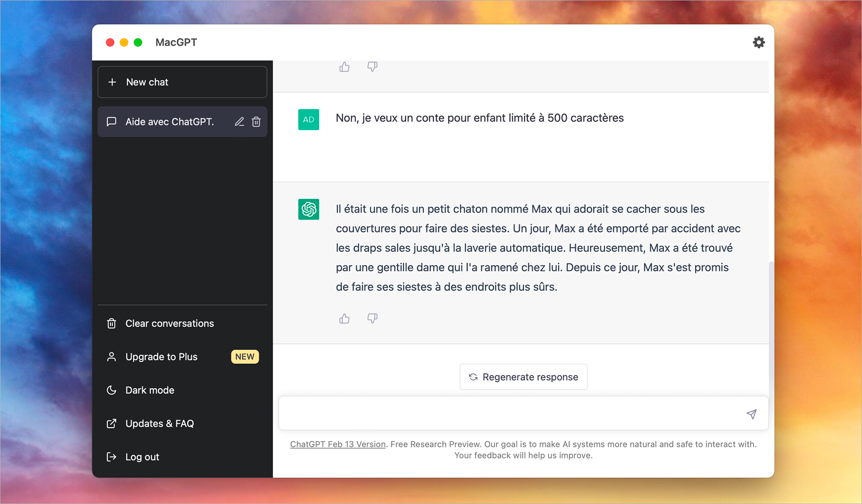Click the regenerate circular arrows icon
The width and height of the screenshot is (862, 504).
(473, 377)
